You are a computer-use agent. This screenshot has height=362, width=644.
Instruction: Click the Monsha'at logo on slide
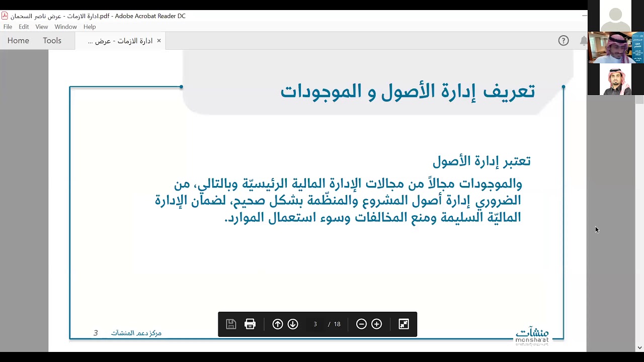click(532, 336)
